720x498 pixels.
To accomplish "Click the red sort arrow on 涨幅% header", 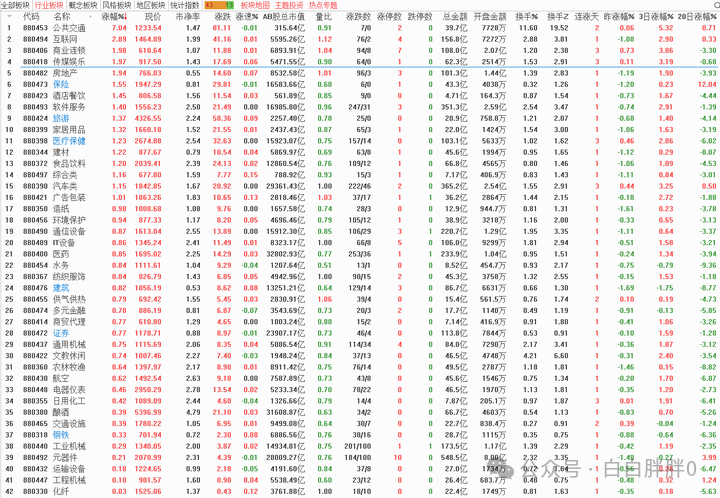I will tap(125, 17).
